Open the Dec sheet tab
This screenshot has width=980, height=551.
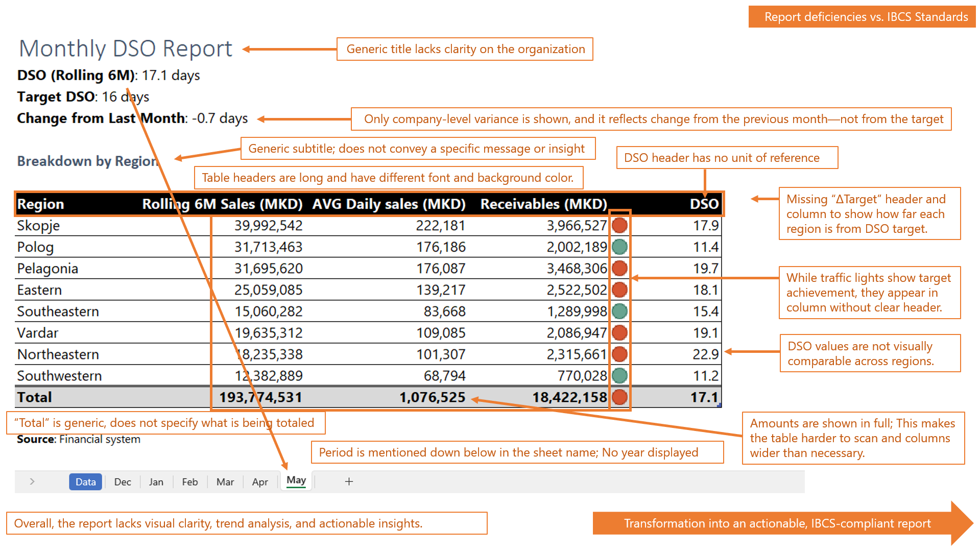tap(123, 482)
